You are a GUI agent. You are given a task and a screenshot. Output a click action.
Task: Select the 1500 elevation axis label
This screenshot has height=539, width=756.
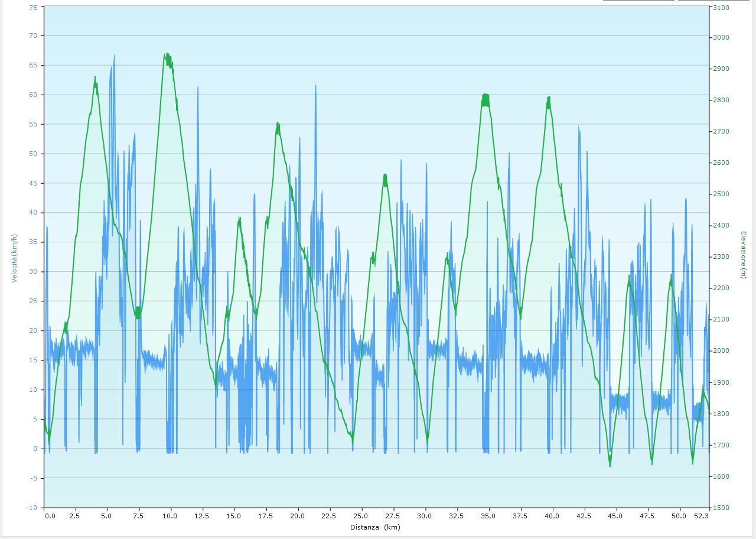721,508
